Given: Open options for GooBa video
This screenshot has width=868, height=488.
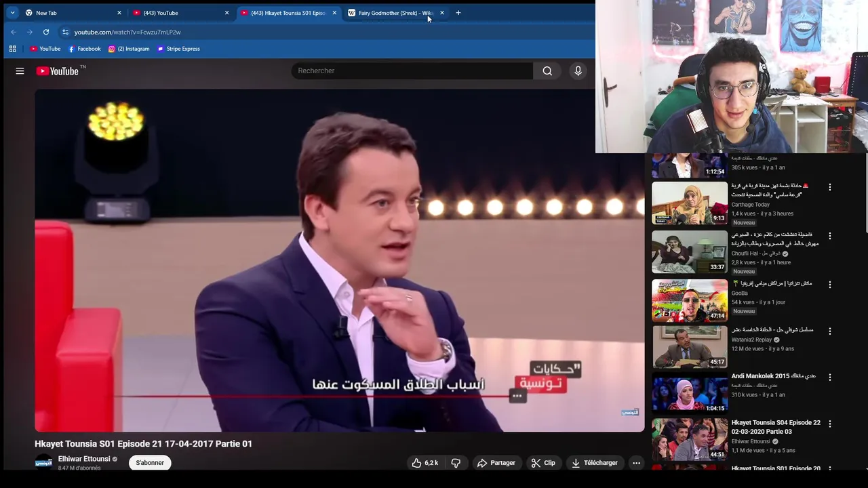Looking at the screenshot, I should coord(829,285).
